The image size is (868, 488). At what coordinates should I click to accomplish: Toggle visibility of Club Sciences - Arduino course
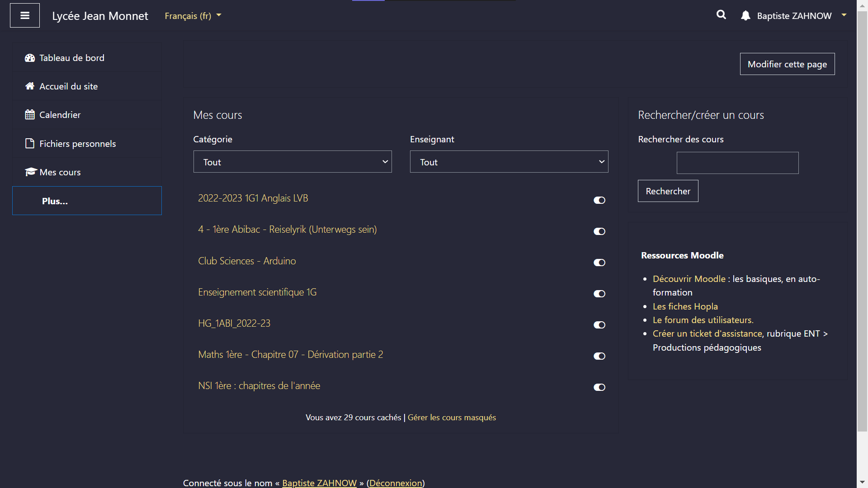point(599,263)
